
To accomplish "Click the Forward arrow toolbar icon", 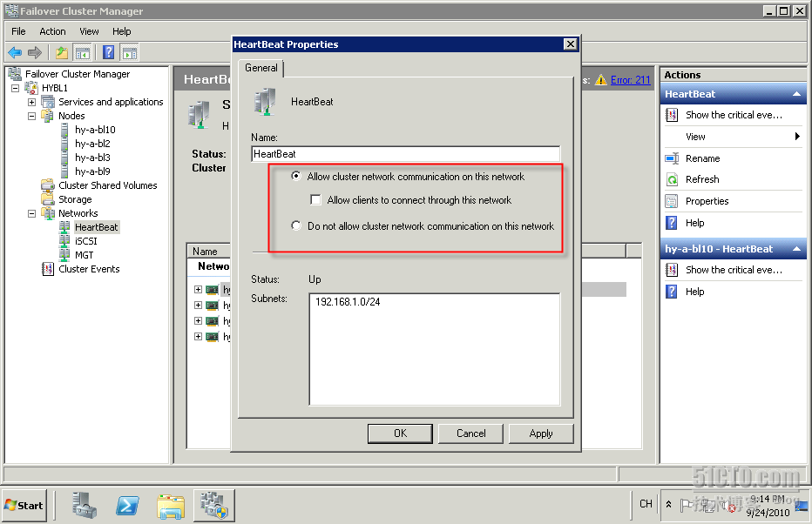I will pos(35,52).
